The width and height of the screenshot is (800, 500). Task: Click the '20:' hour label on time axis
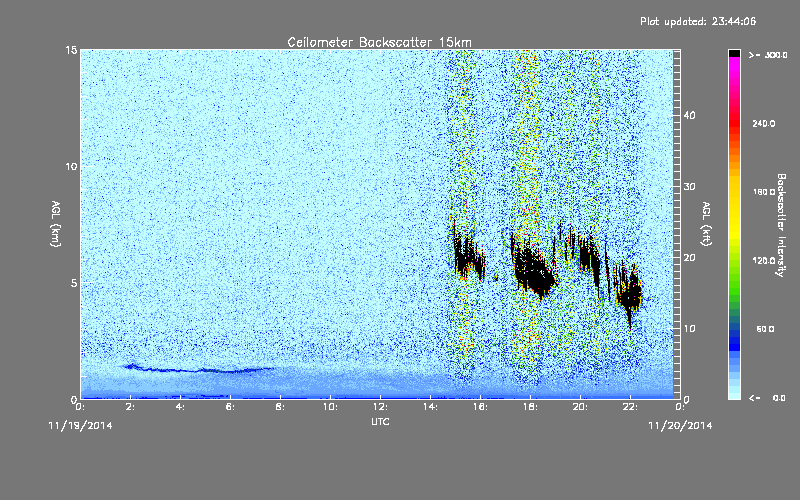[580, 407]
